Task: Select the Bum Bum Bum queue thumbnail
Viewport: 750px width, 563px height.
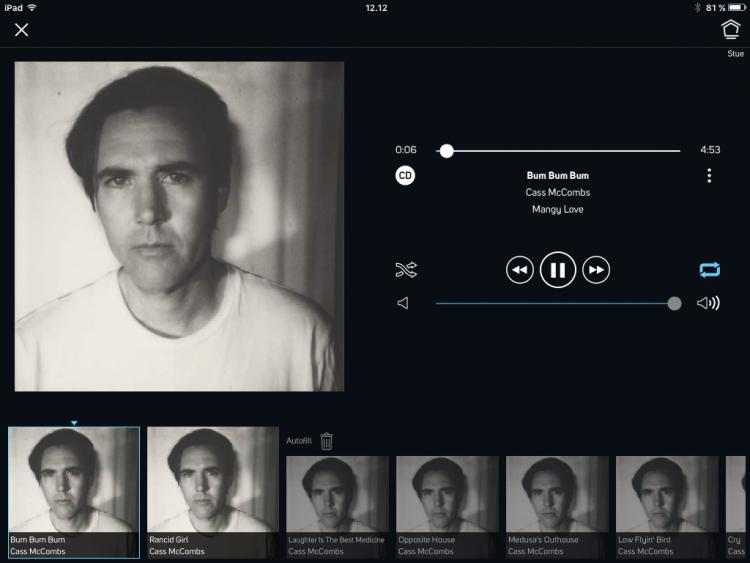Action: [x=74, y=492]
